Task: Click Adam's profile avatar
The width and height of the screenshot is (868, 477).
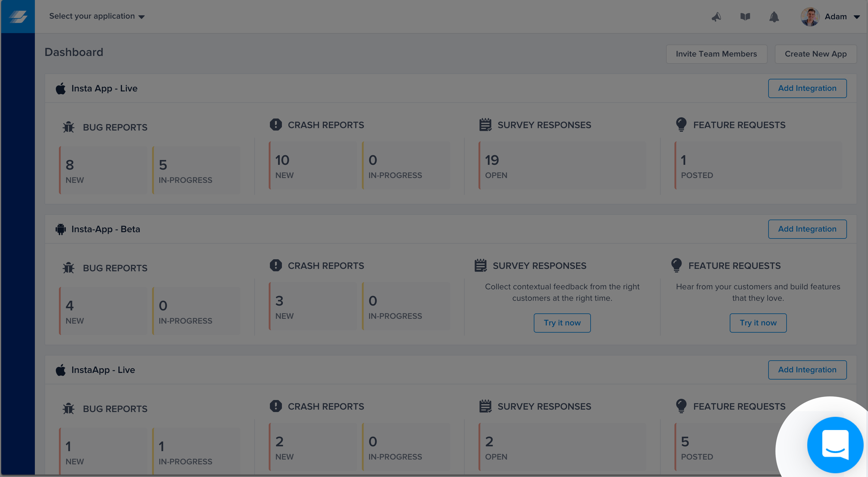Action: 810,17
